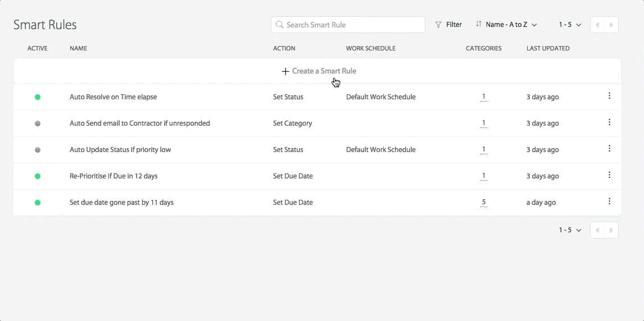Click the sort arrows icon beside Name - A to Z
The image size is (644, 321).
point(478,24)
